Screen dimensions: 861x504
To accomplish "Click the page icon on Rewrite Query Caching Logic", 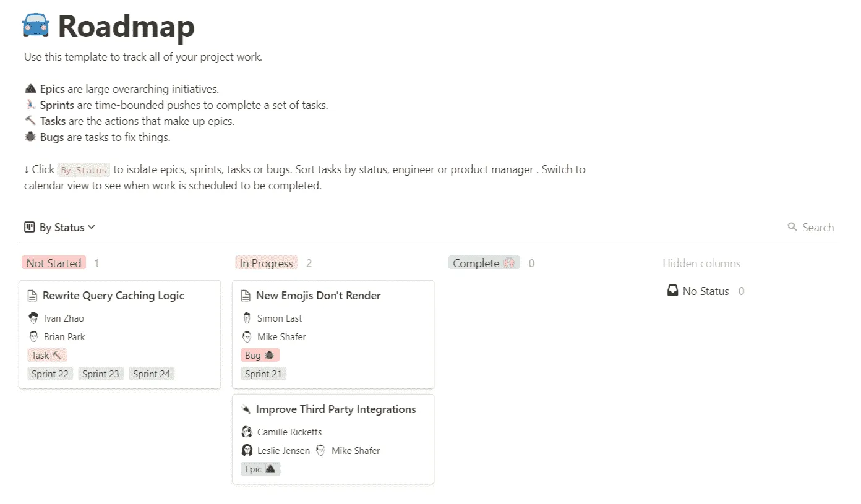I will pos(33,296).
